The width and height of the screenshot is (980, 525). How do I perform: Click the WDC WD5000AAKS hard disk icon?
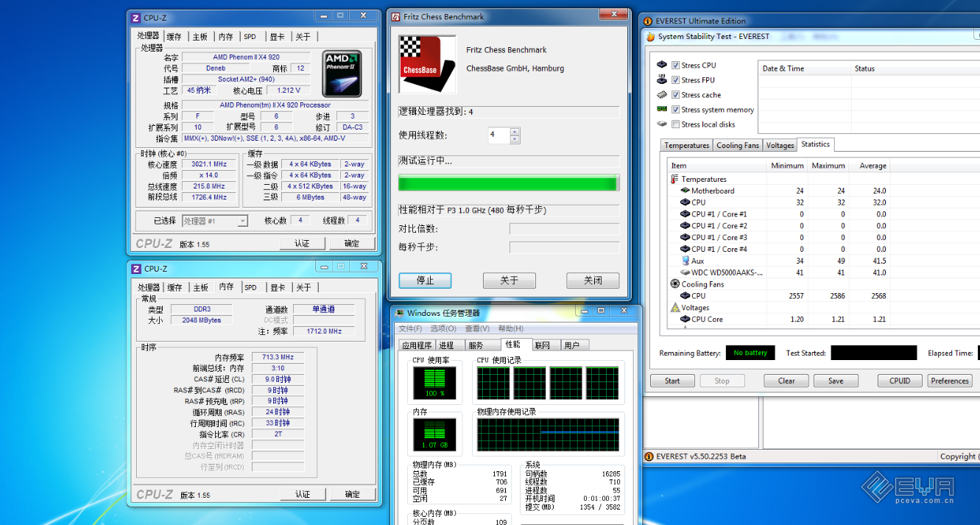[685, 272]
